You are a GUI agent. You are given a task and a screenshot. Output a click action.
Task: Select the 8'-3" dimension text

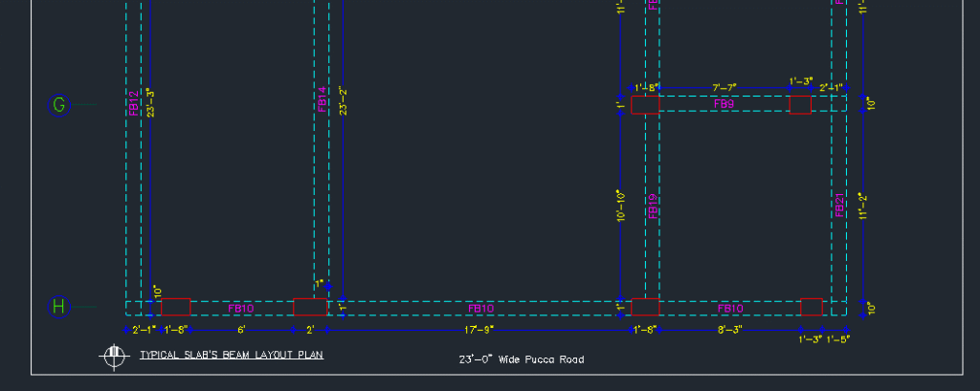point(729,329)
